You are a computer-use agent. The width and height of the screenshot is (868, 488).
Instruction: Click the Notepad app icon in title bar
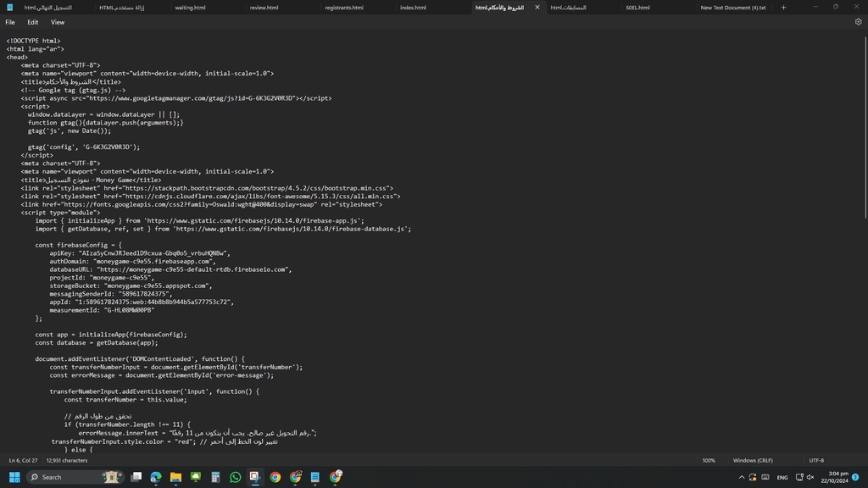(x=9, y=8)
